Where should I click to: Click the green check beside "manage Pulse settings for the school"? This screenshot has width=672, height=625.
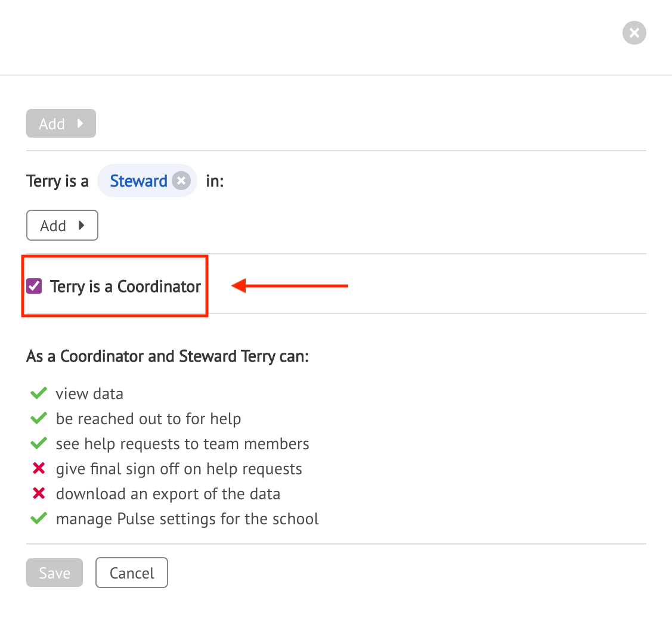click(x=38, y=518)
